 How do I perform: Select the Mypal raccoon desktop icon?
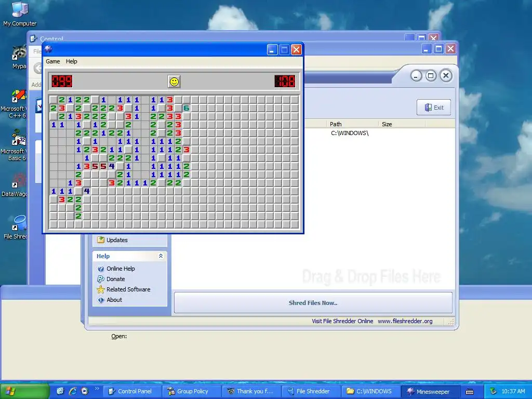[x=19, y=58]
